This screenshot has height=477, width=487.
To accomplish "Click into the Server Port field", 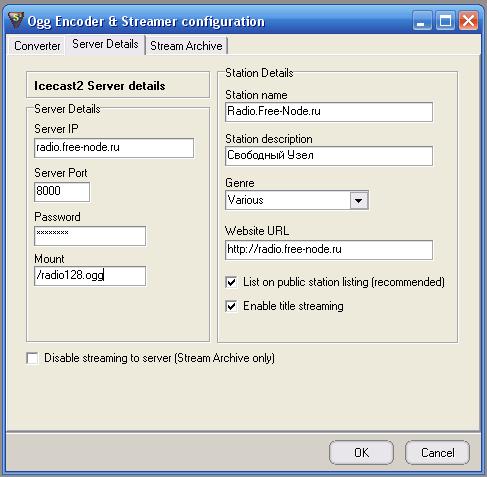I will [x=62, y=192].
